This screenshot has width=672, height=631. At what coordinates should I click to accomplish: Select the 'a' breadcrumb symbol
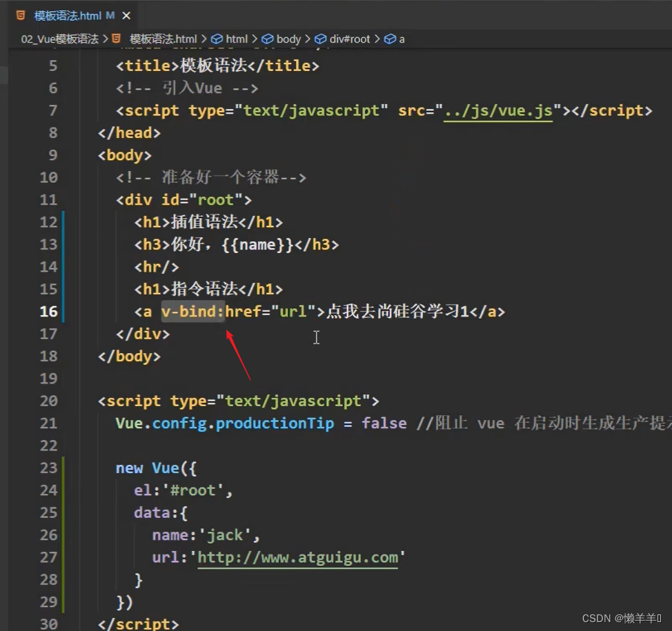click(402, 39)
